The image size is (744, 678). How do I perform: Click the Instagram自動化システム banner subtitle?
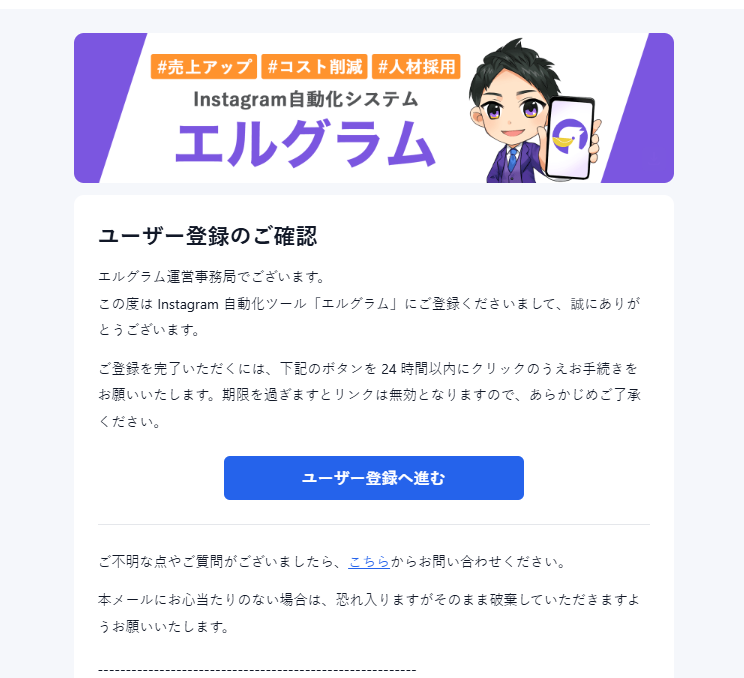coord(306,100)
